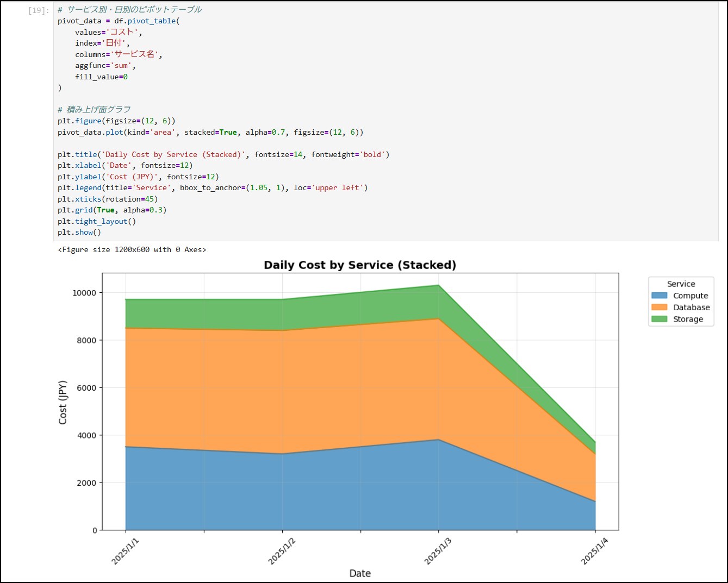This screenshot has height=583, width=728.
Task: Click the 'コスト' string in values argument
Action: 122,32
